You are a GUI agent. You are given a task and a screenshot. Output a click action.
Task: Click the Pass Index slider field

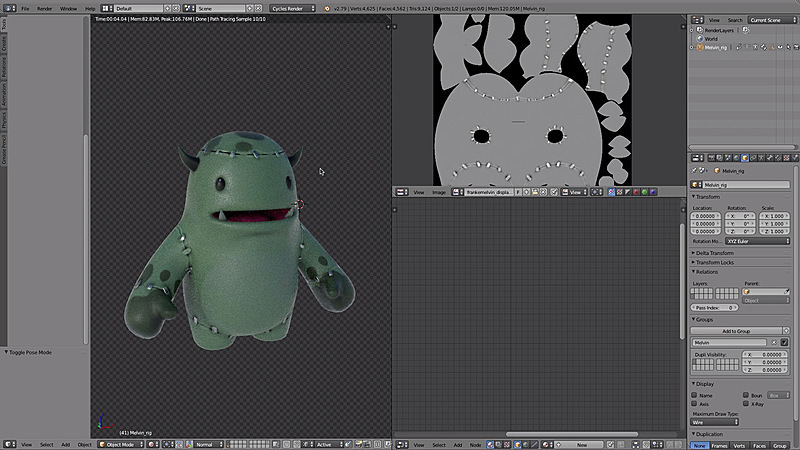coord(714,308)
